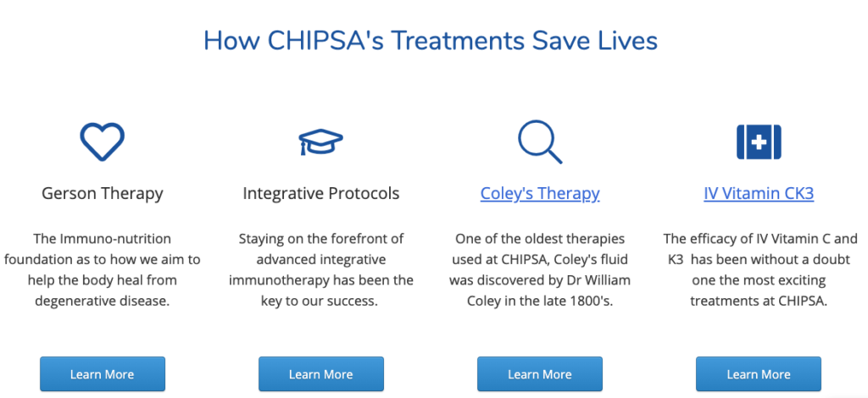The height and width of the screenshot is (398, 868).
Task: Click the words degenerative disease in Gerson text
Action: pyautogui.click(x=103, y=300)
